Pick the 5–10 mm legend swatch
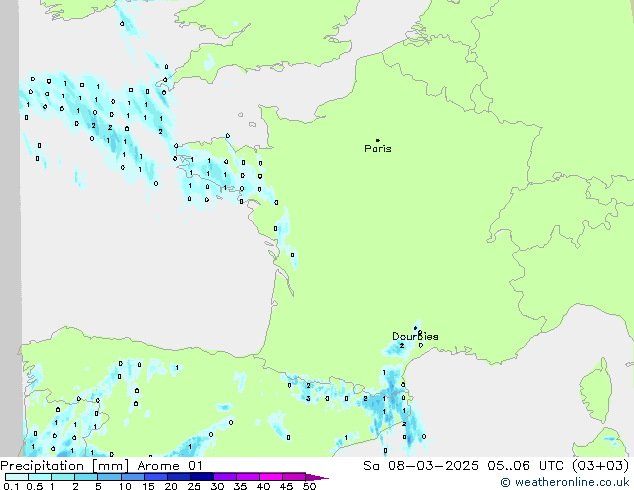The height and width of the screenshot is (490, 634). pos(109,477)
